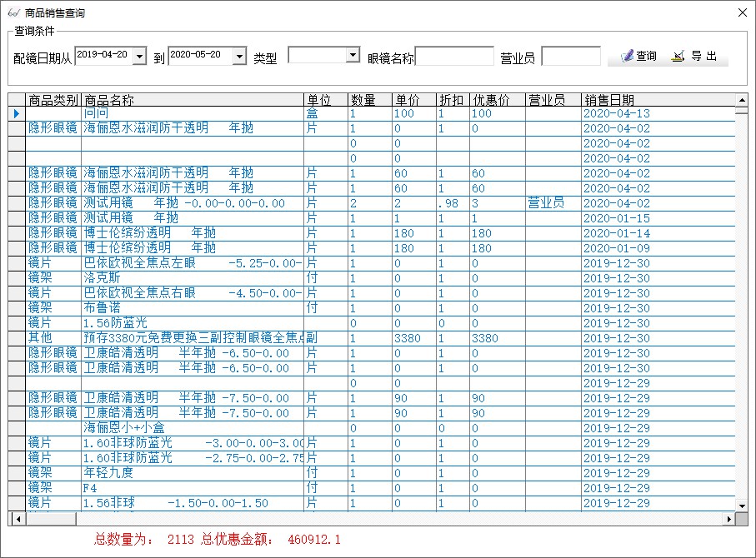The image size is (756, 558).
Task: Expand the 类型 type combo box
Action: click(352, 56)
